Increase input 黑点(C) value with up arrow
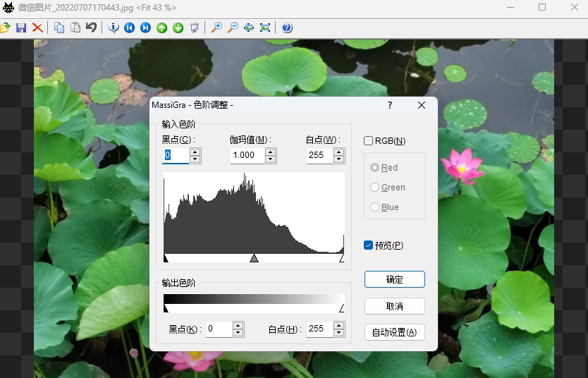This screenshot has width=588, height=378. tap(195, 152)
